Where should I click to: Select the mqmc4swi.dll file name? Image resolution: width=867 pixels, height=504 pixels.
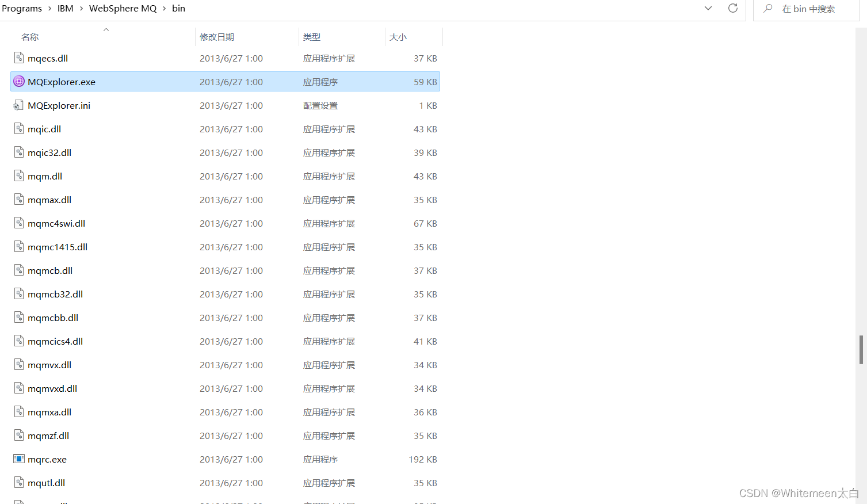point(56,223)
